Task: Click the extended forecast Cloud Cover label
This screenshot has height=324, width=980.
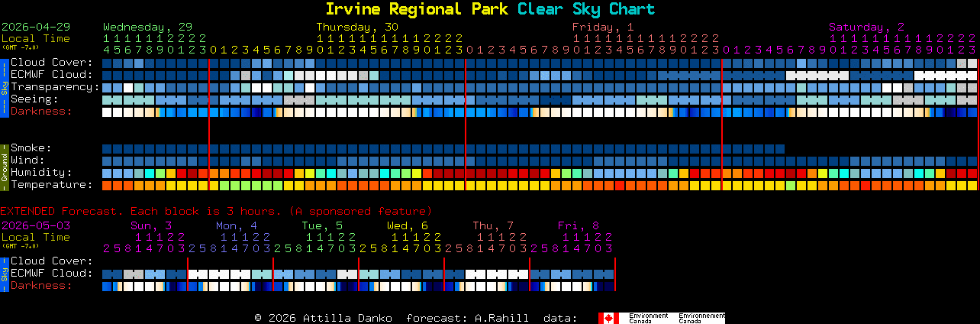Action: 52,261
